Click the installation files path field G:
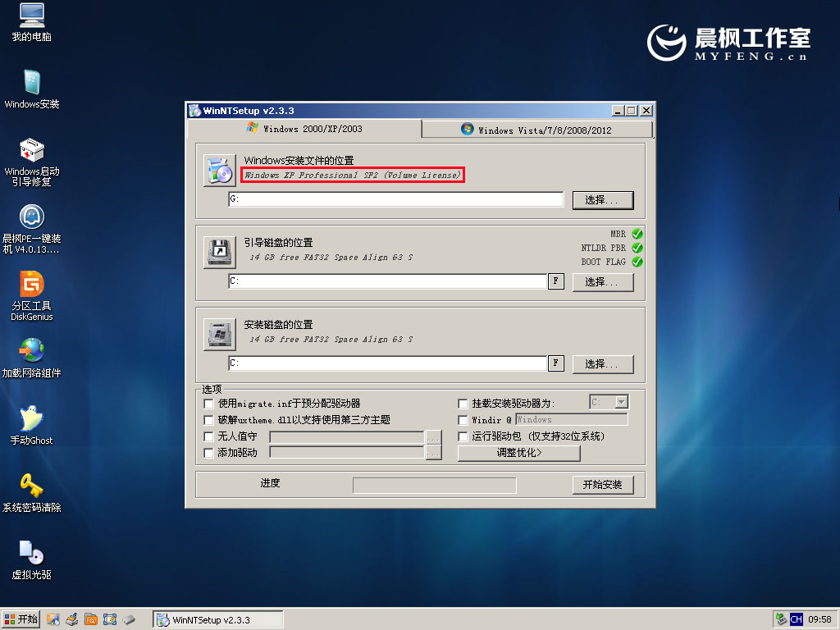The width and height of the screenshot is (840, 630). pos(396,199)
